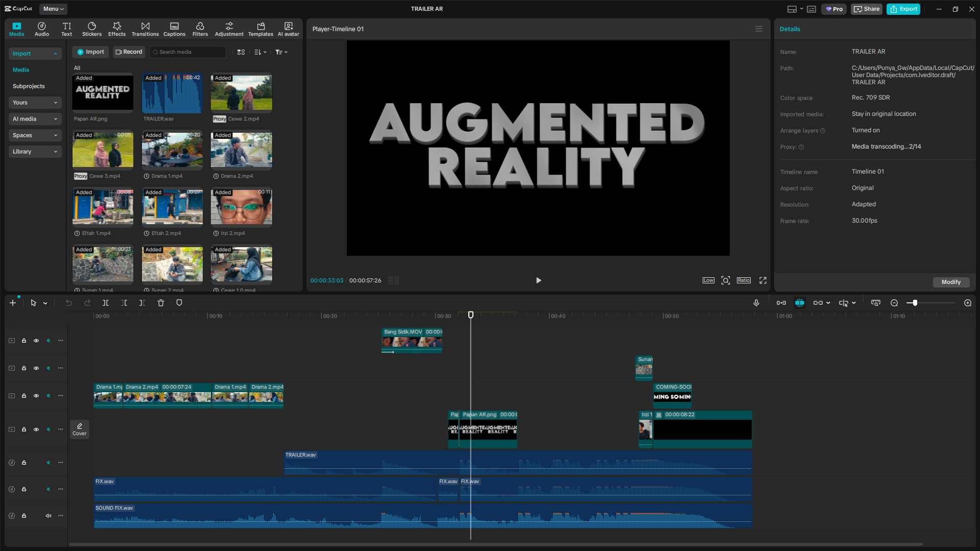Click the fullscreen preview icon
The image size is (980, 551).
pos(763,280)
